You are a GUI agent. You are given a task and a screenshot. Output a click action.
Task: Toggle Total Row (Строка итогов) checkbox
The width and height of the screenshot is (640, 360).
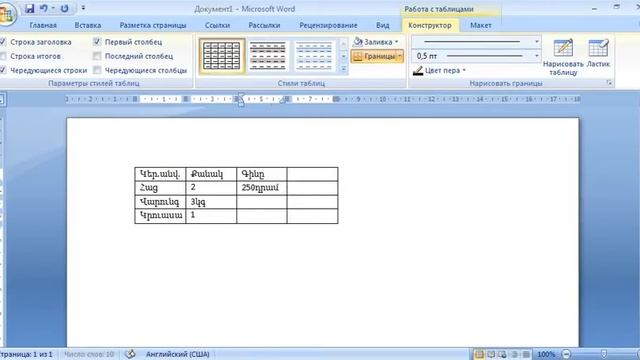point(3,56)
